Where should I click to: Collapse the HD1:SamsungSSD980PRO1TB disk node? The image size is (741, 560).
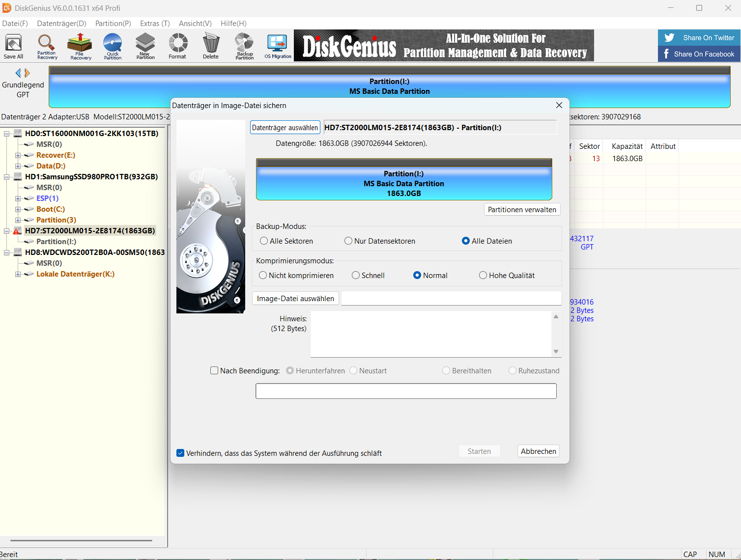7,177
